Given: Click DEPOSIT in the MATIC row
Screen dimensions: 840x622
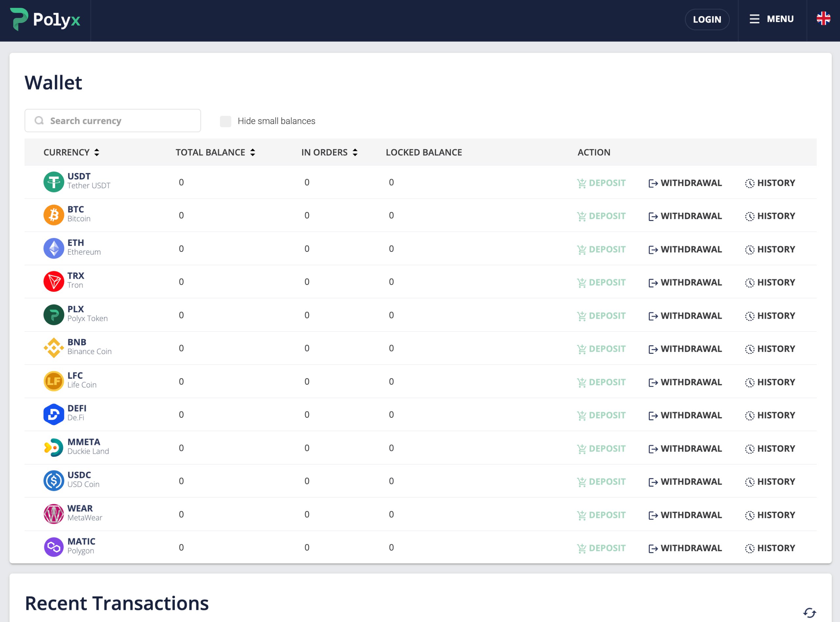Looking at the screenshot, I should [601, 548].
